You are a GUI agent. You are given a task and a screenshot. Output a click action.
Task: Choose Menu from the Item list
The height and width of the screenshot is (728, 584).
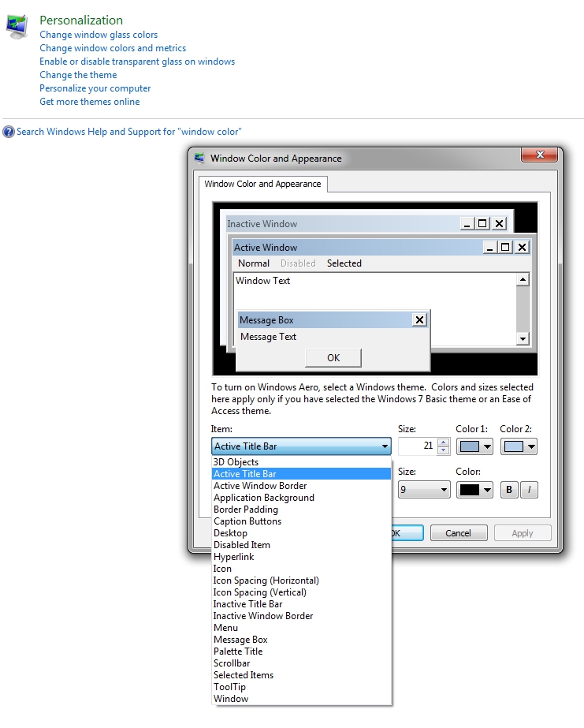[x=301, y=628]
